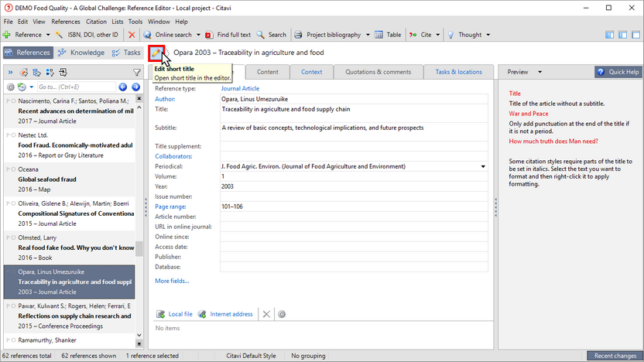
Task: Open the Search magnifier tool
Action: (x=272, y=35)
